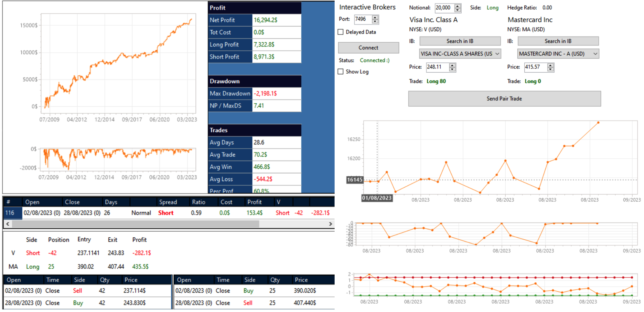The width and height of the screenshot is (644, 312).
Task: Click the Max Drawdown value -2,198.1$
Action: click(x=265, y=94)
